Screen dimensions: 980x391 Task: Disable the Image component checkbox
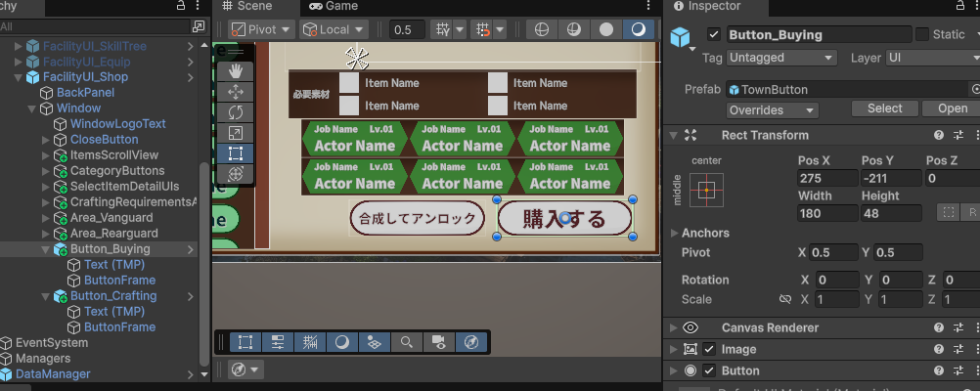710,349
